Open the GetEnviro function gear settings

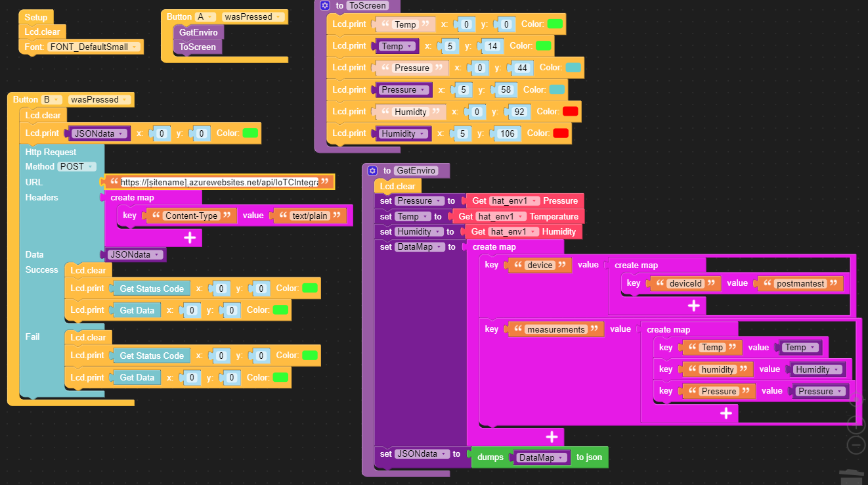[372, 170]
